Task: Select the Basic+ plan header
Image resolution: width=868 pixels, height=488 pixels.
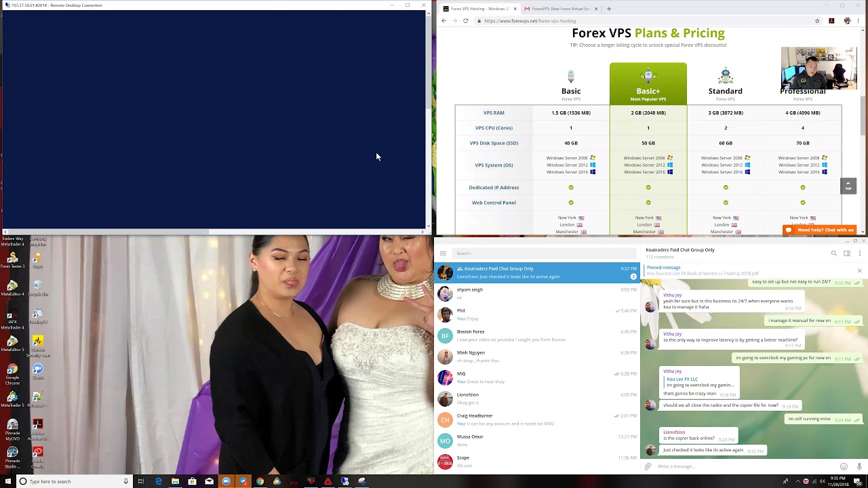Action: coord(648,84)
